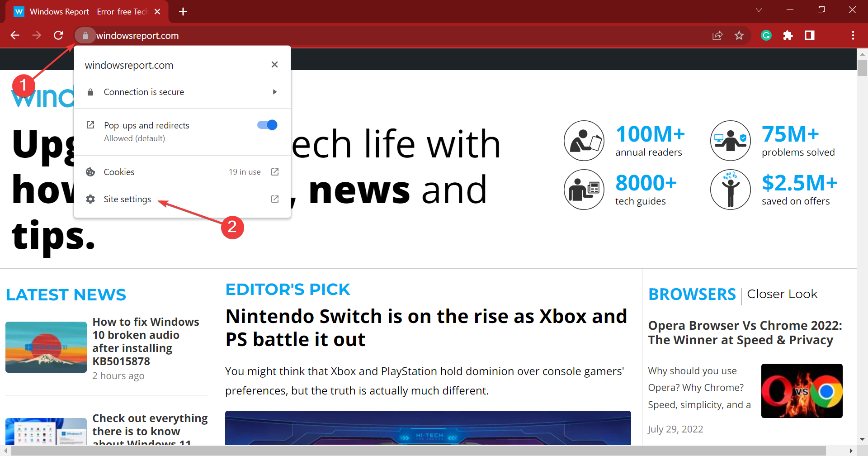Image resolution: width=868 pixels, height=456 pixels.
Task: Click the Opera vs Chrome thumbnail
Action: coord(802,391)
